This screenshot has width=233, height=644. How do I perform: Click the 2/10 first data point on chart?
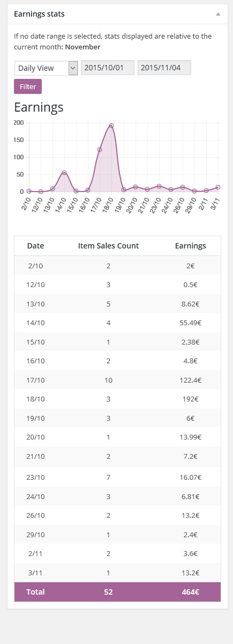[x=29, y=191]
